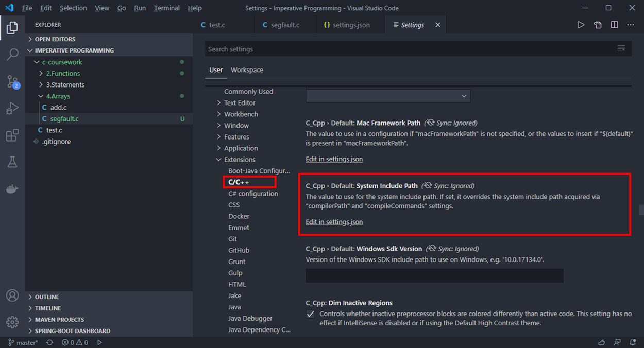The height and width of the screenshot is (348, 644).
Task: Toggle the Dim Inactive Regions checkbox
Action: pyautogui.click(x=310, y=314)
